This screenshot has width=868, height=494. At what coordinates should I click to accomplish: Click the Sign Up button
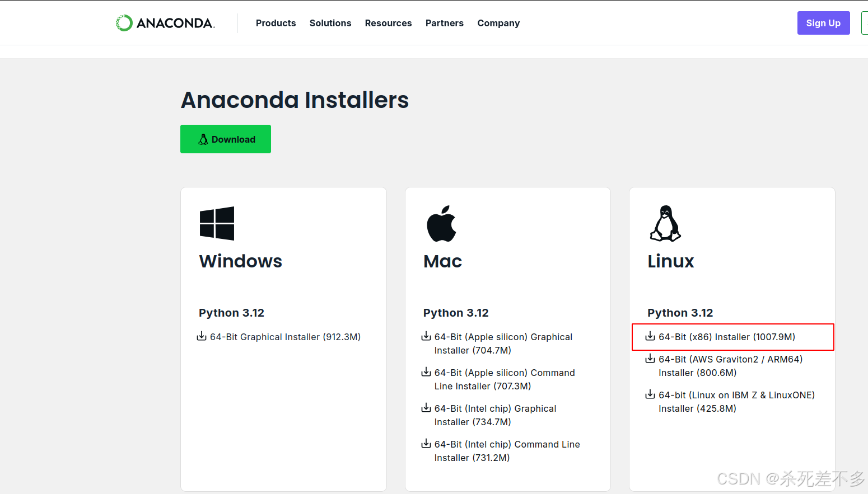pyautogui.click(x=823, y=23)
